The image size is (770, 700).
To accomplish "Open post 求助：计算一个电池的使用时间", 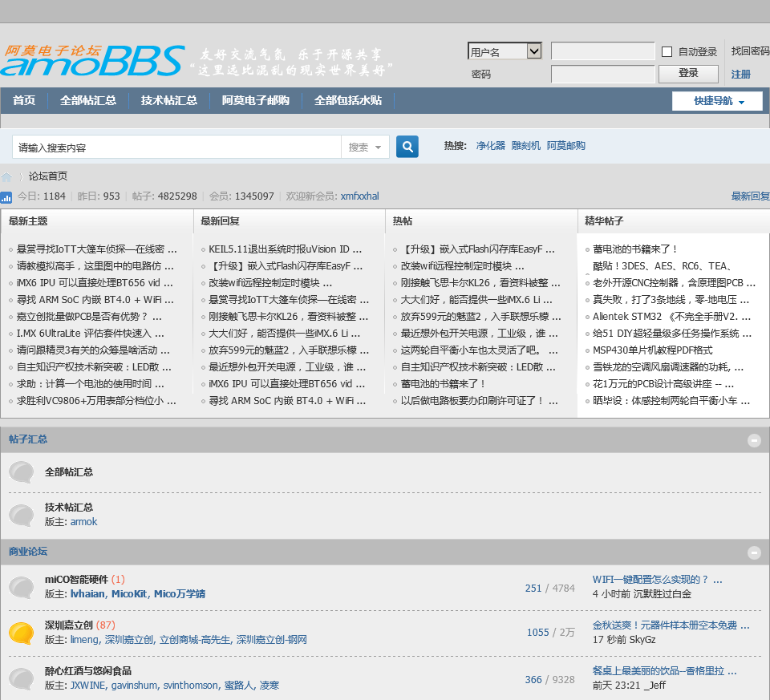I will tap(91, 384).
